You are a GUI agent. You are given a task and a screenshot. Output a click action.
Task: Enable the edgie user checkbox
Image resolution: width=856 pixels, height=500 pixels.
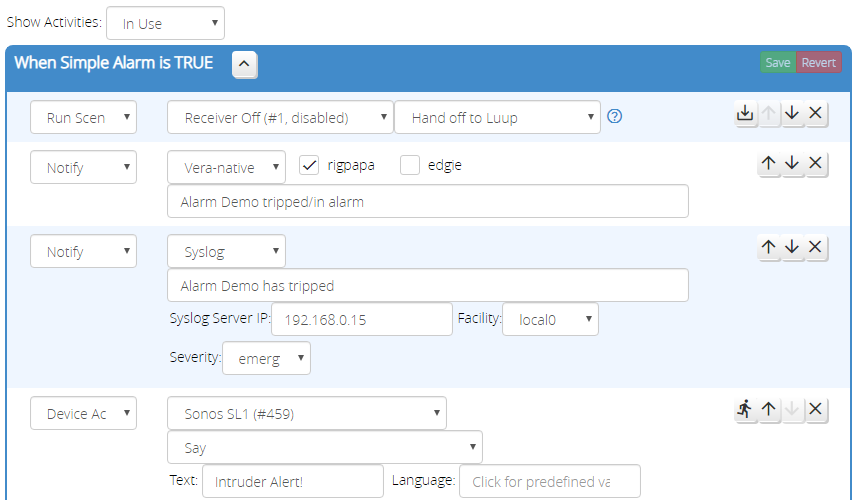(x=409, y=166)
